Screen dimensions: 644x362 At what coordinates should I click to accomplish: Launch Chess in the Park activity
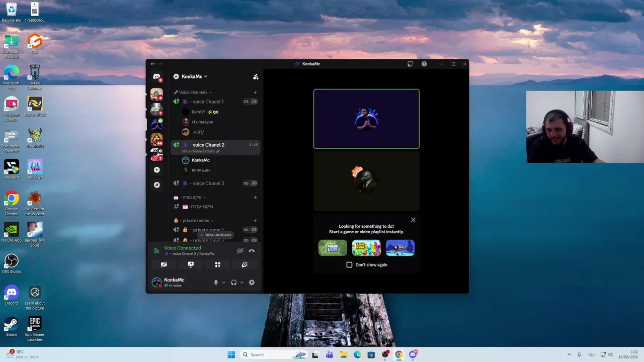pos(333,248)
